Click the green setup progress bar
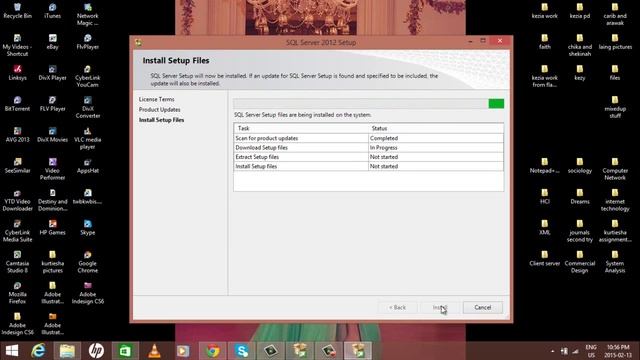The height and width of the screenshot is (360, 640). click(369, 104)
